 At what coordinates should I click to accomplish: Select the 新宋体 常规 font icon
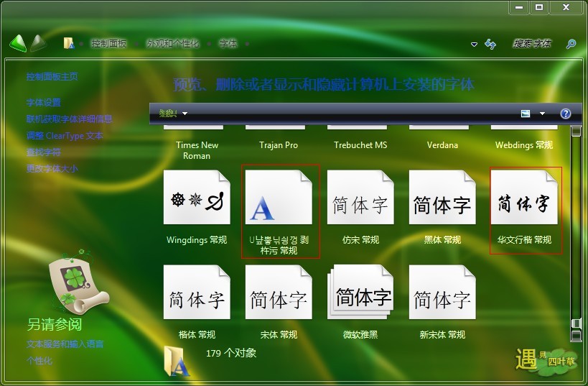click(x=442, y=292)
